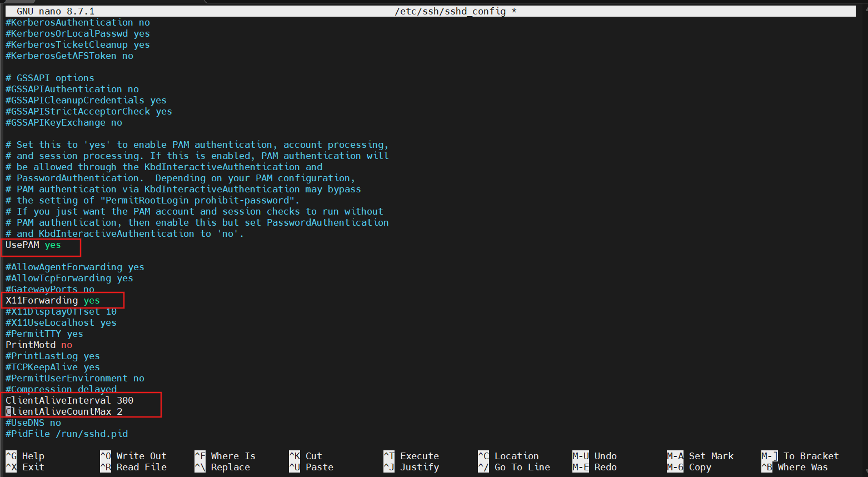868x477 pixels.
Task: Click the #PrintLastLog yes line
Action: point(53,356)
